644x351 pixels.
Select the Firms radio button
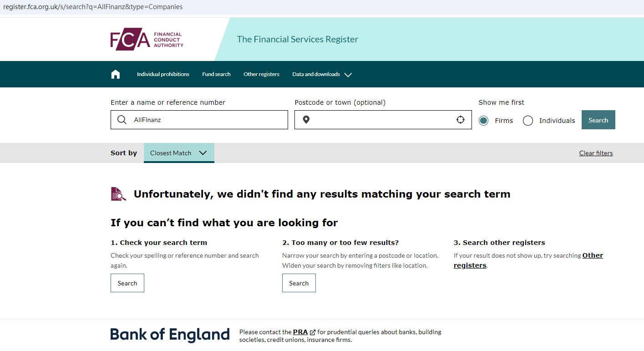[x=483, y=121]
